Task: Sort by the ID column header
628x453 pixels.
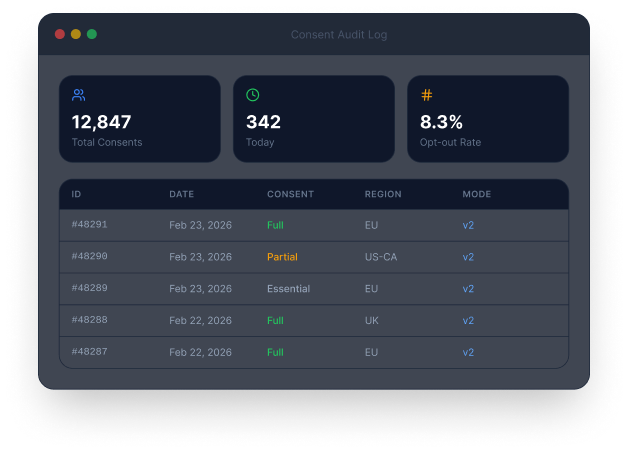Action: click(x=77, y=194)
